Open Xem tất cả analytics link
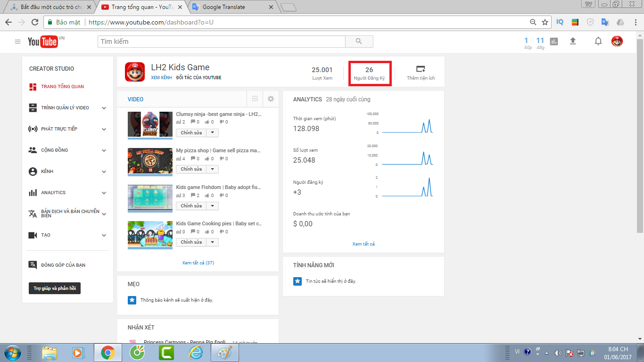The image size is (644, 362). coord(363,244)
